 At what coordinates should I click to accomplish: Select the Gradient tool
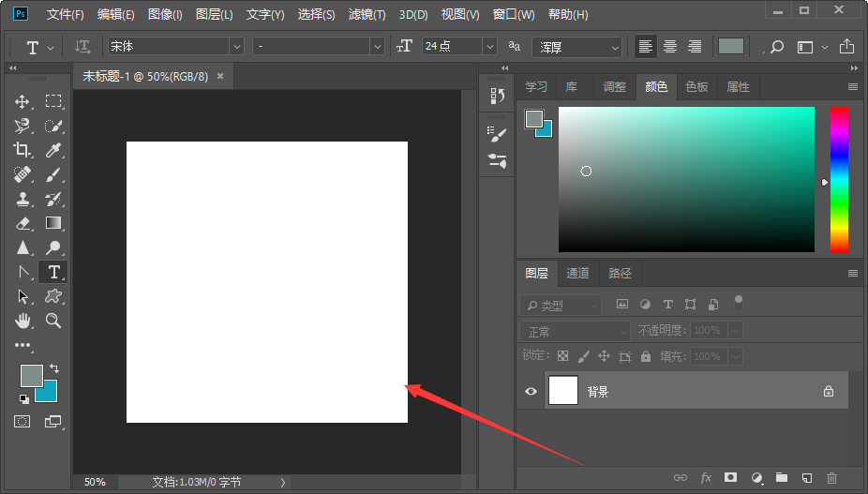tap(53, 223)
